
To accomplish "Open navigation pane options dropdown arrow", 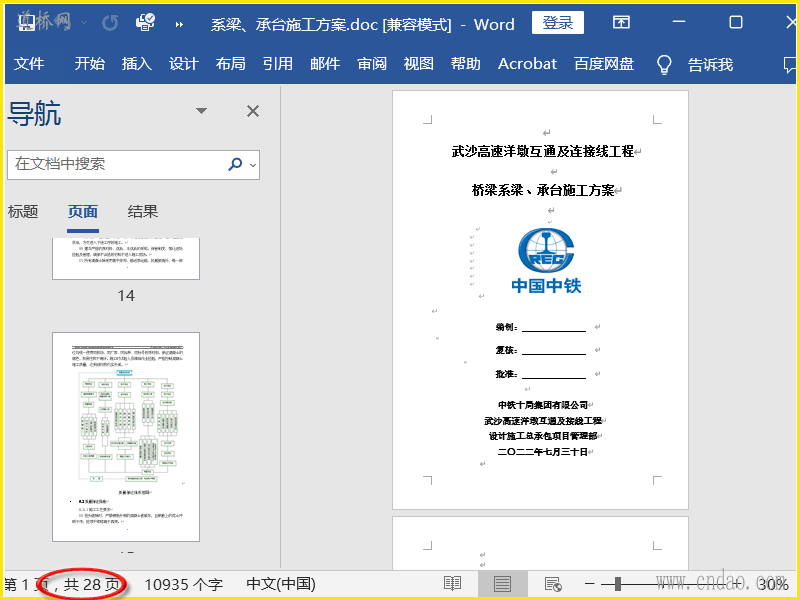I will click(202, 111).
